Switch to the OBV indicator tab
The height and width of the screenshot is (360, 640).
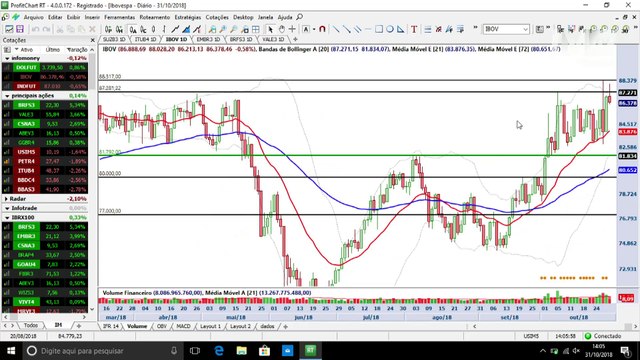[162, 326]
